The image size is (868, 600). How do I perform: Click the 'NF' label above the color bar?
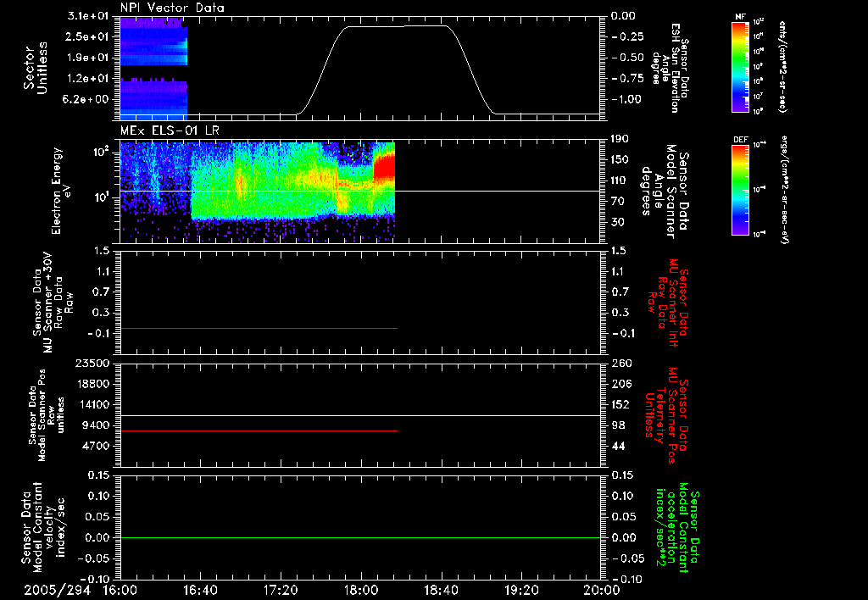click(740, 17)
